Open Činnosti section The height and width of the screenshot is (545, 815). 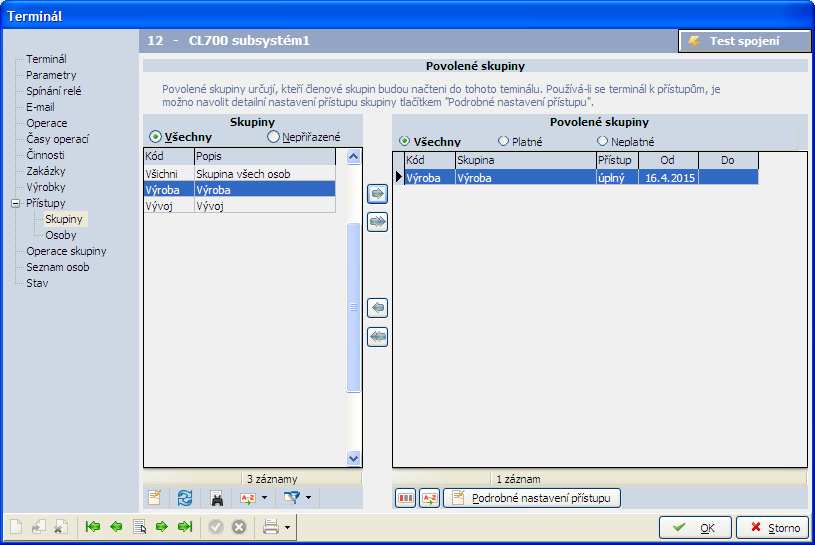pos(45,155)
